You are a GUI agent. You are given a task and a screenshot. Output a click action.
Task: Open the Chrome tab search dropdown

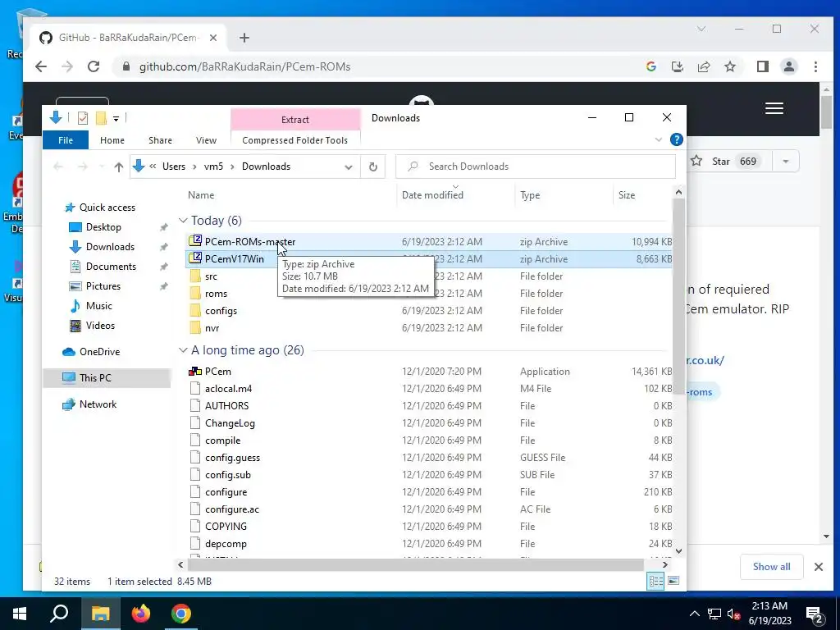[x=701, y=29]
